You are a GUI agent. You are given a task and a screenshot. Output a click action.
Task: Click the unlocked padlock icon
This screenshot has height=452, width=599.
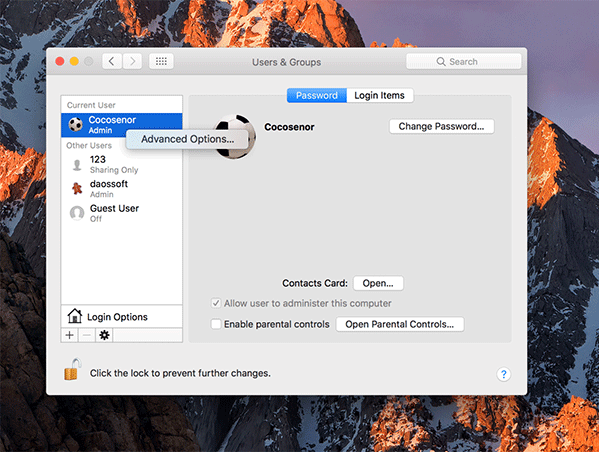(72, 369)
